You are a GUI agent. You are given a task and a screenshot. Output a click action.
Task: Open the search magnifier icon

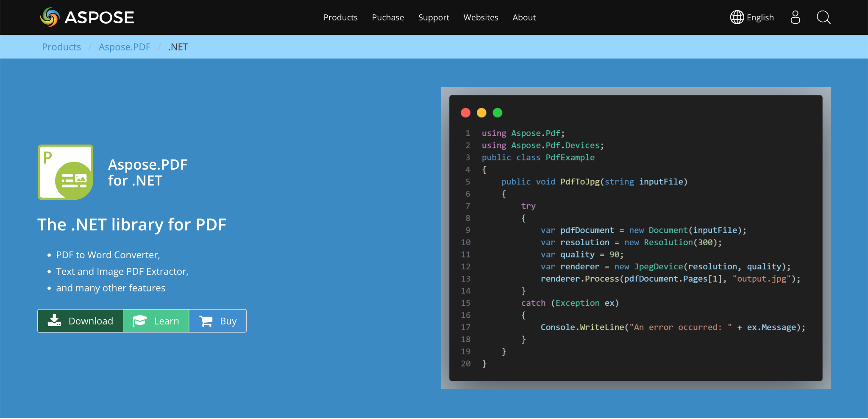coord(823,17)
